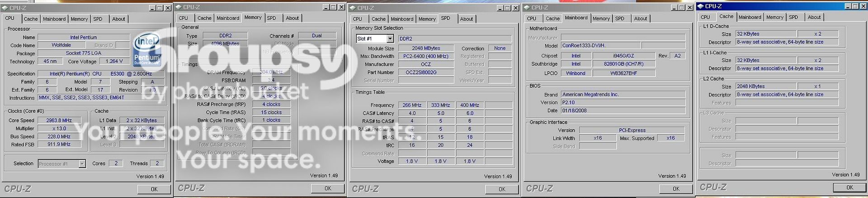The image size is (868, 198).
Task: Click the Channels # value 'Dual'
Action: coord(317,36)
